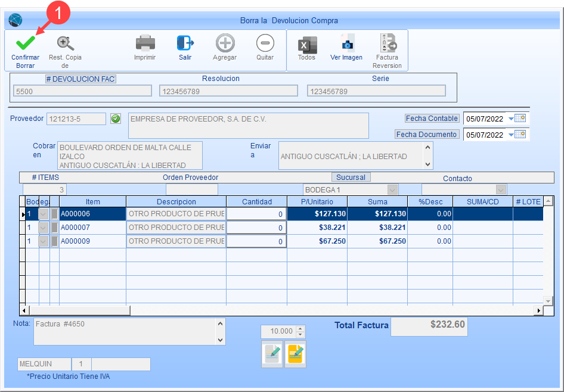Click the grid horizontal scrollbar right arrow

point(539,310)
